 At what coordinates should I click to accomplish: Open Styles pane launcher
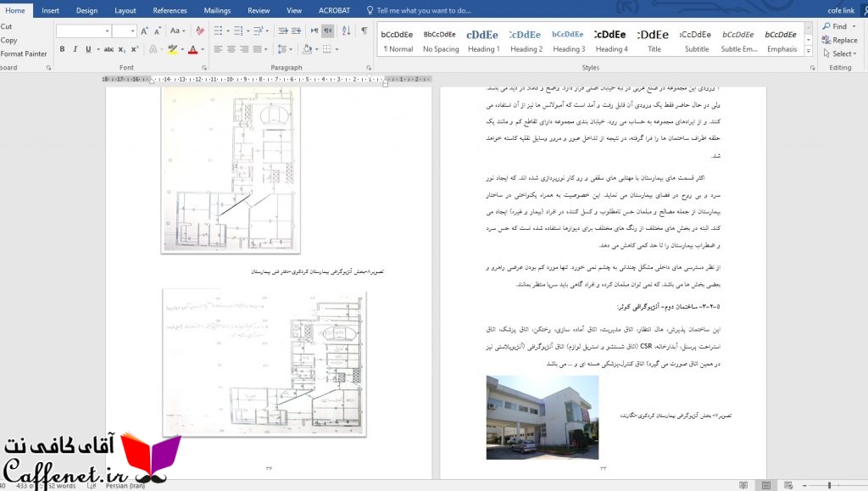coord(813,68)
